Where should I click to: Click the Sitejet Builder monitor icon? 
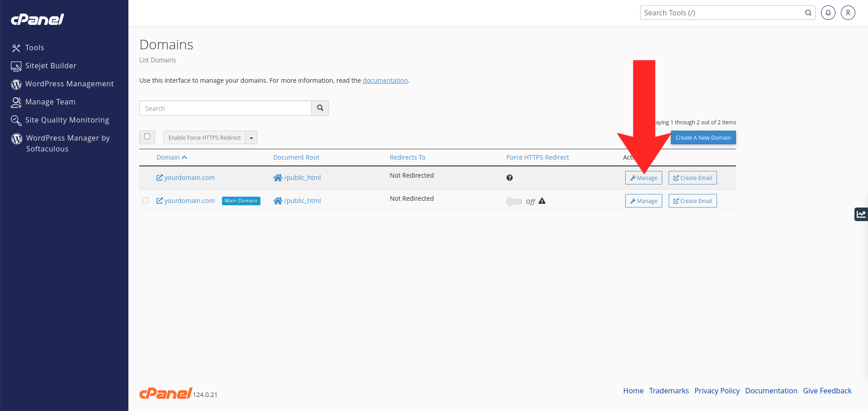click(16, 66)
